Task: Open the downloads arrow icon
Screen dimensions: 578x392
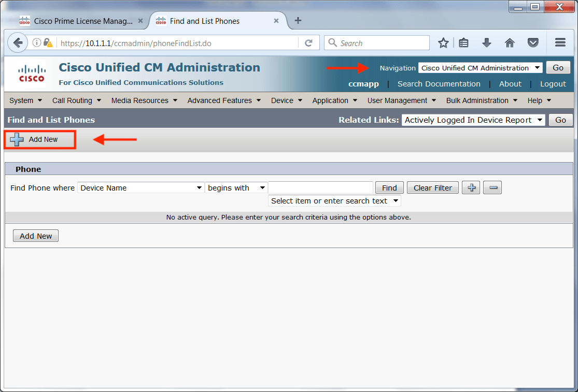Action: (487, 42)
